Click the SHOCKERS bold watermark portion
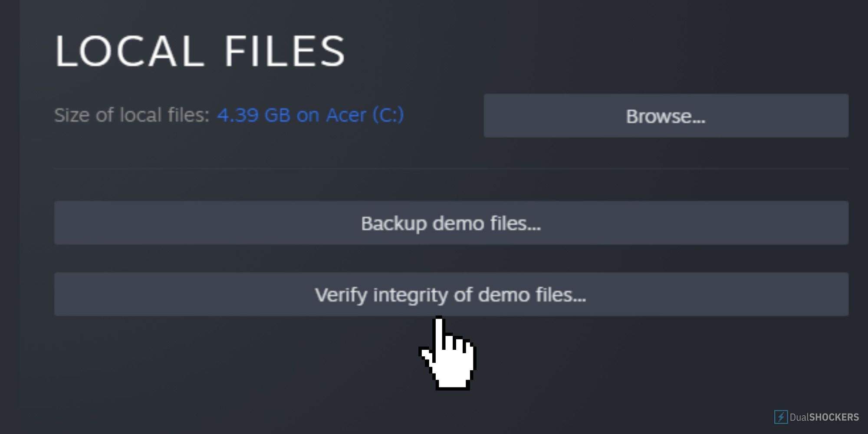 tap(834, 417)
